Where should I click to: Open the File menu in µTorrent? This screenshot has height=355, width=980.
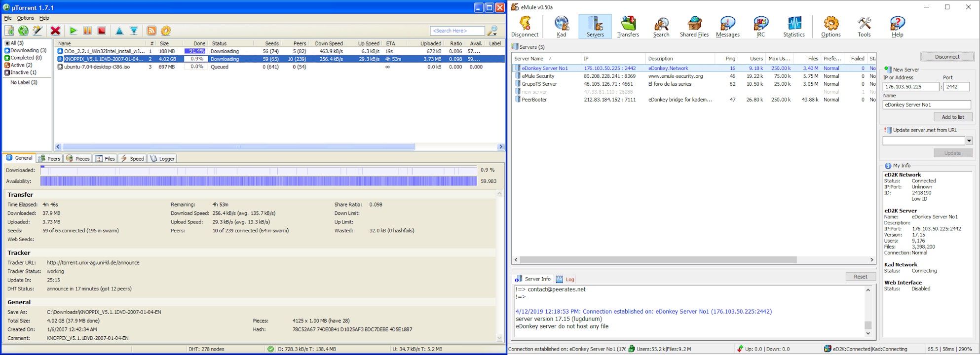pyautogui.click(x=8, y=18)
